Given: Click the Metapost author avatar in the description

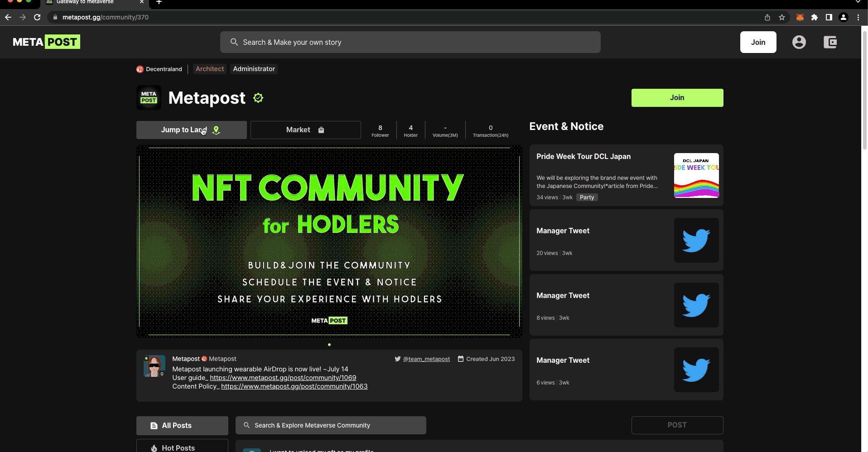Looking at the screenshot, I should click(154, 366).
